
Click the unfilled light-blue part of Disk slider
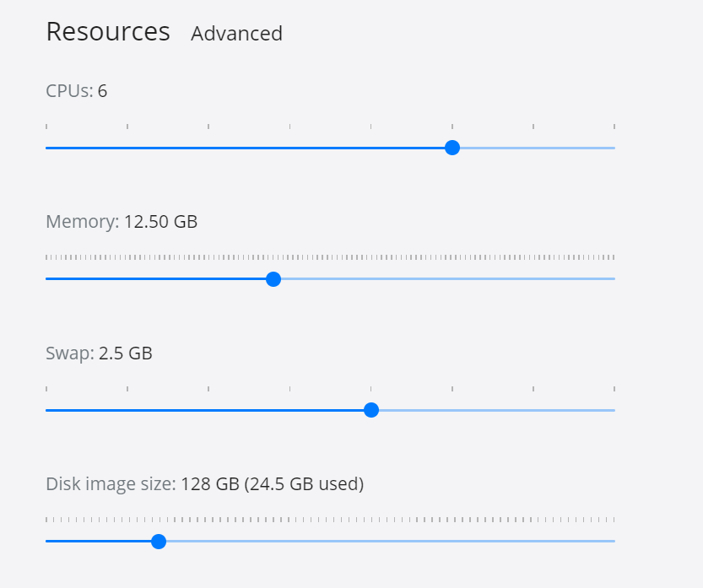[x=388, y=541]
